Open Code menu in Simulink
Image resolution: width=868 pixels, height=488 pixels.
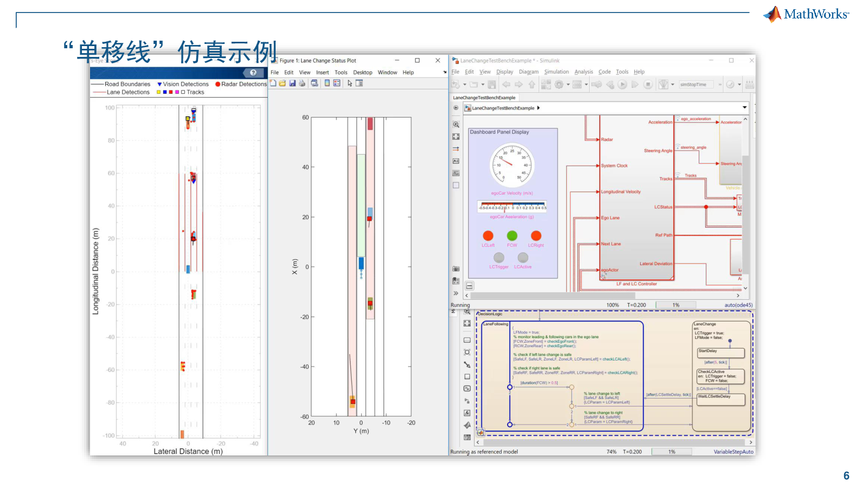point(604,72)
